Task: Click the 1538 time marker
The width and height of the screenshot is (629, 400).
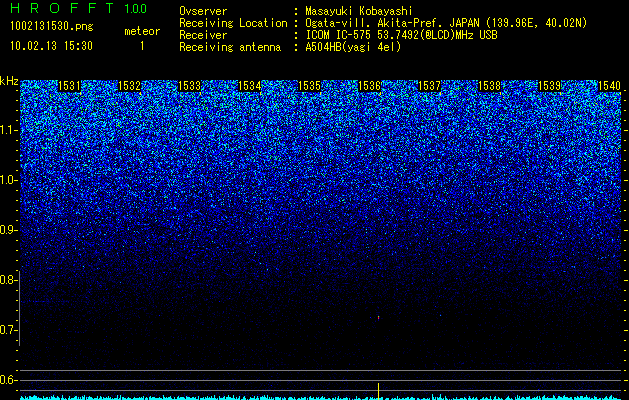Action: (489, 86)
